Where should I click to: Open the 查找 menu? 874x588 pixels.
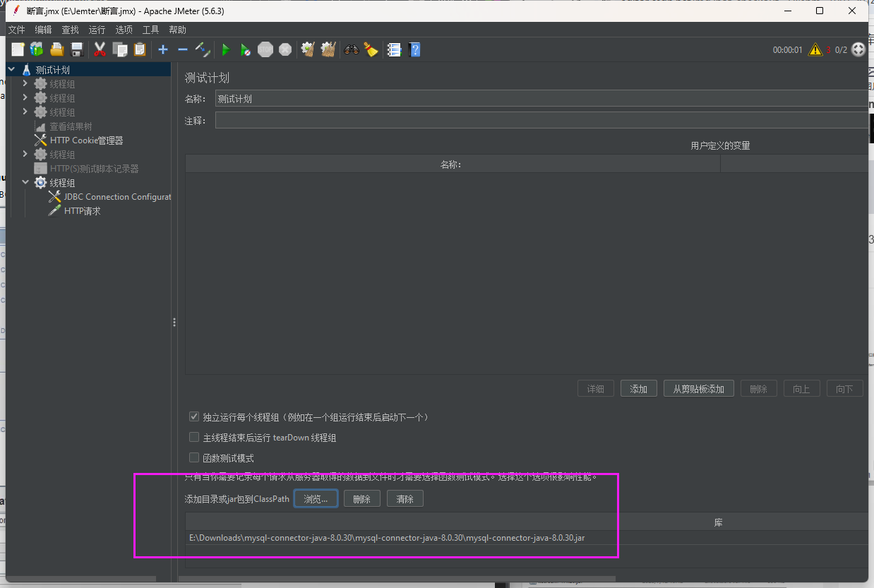click(70, 30)
